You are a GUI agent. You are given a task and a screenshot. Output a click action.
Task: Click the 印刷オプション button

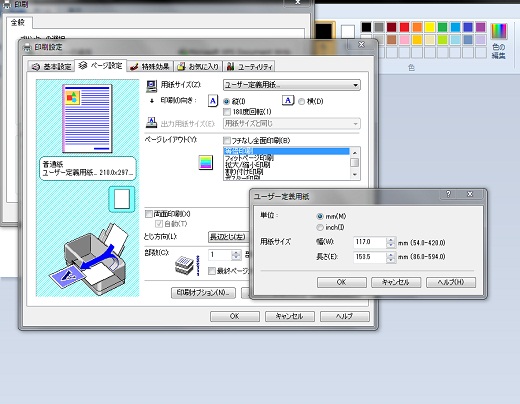(203, 293)
